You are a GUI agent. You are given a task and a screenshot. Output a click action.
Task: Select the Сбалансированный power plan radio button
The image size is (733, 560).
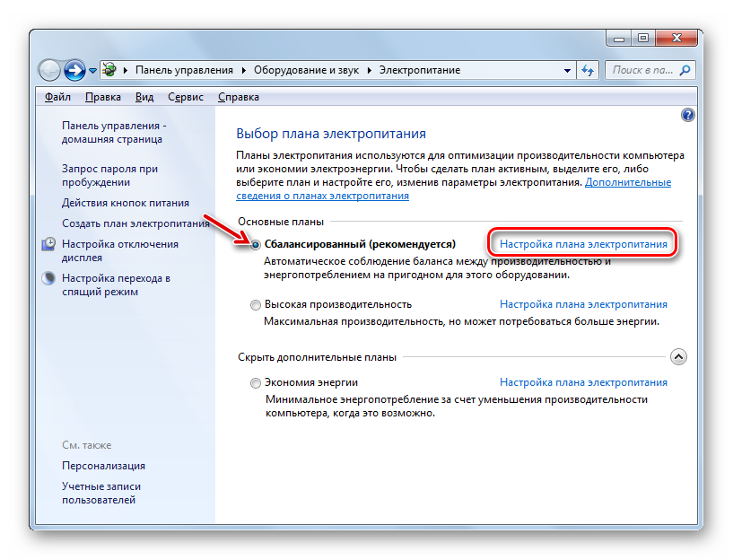pos(257,244)
